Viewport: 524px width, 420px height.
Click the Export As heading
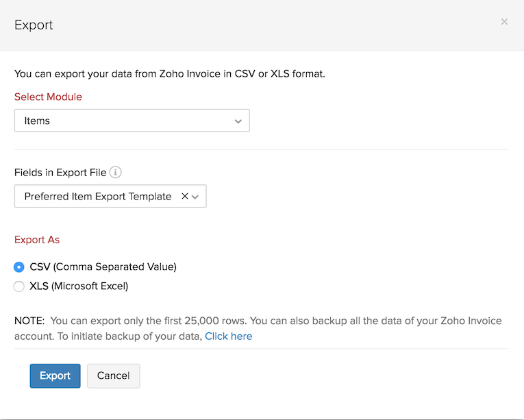tap(37, 240)
